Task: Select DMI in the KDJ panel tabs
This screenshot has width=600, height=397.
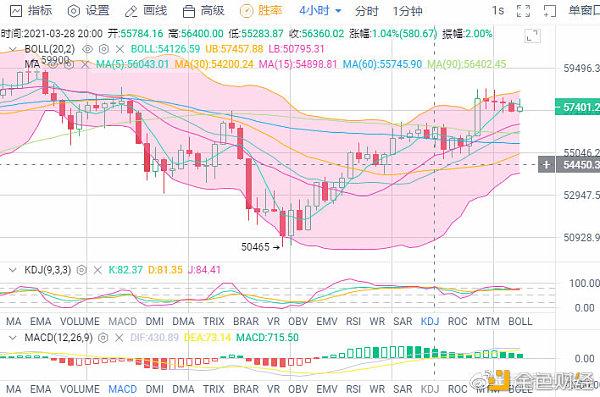Action: click(155, 322)
